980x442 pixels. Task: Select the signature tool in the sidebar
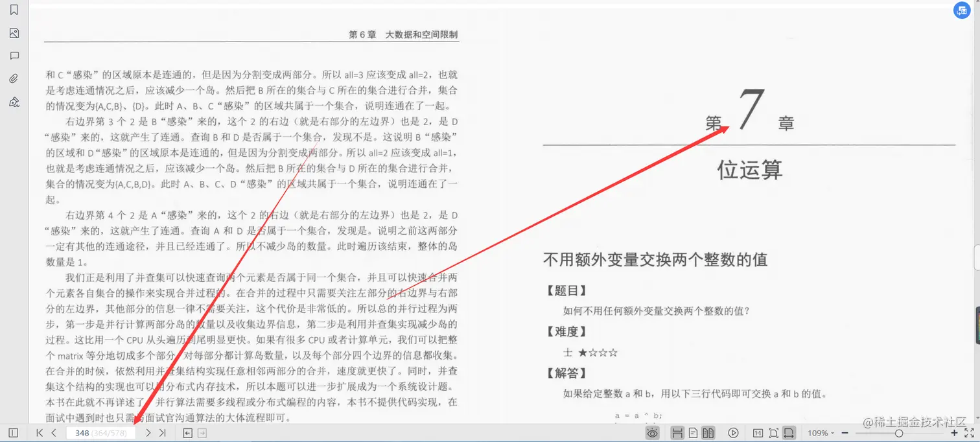[x=14, y=102]
